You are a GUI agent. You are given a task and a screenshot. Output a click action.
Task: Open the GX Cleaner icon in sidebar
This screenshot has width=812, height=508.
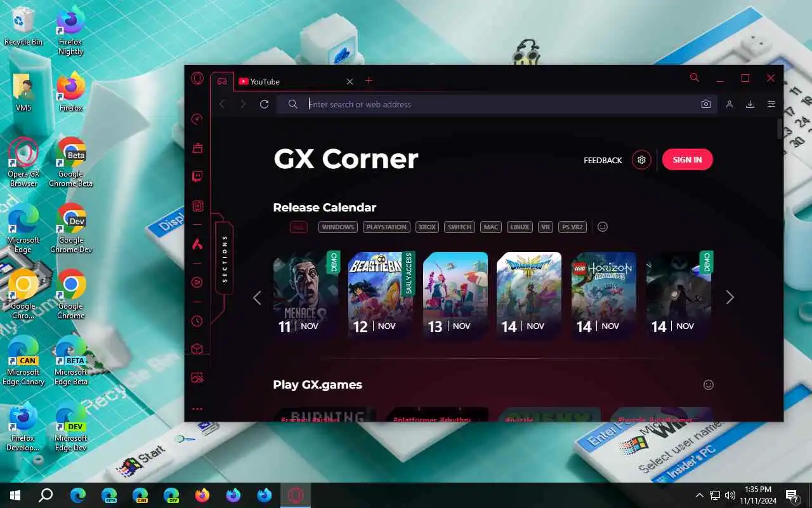coord(197,147)
